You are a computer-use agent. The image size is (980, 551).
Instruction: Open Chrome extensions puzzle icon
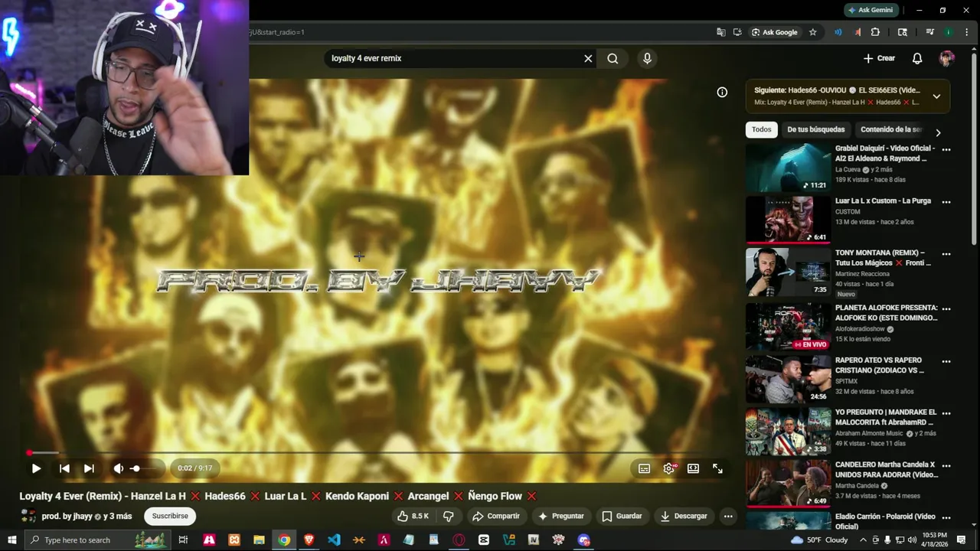point(875,32)
